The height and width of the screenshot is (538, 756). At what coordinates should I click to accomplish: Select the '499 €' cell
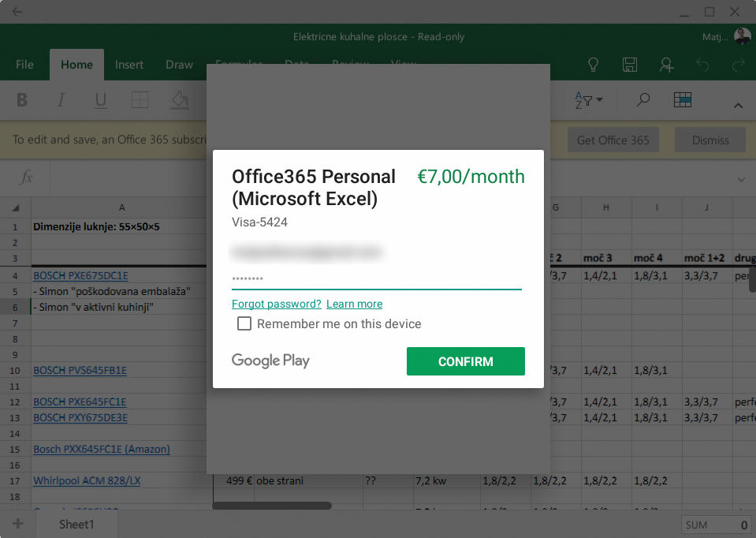tap(234, 480)
